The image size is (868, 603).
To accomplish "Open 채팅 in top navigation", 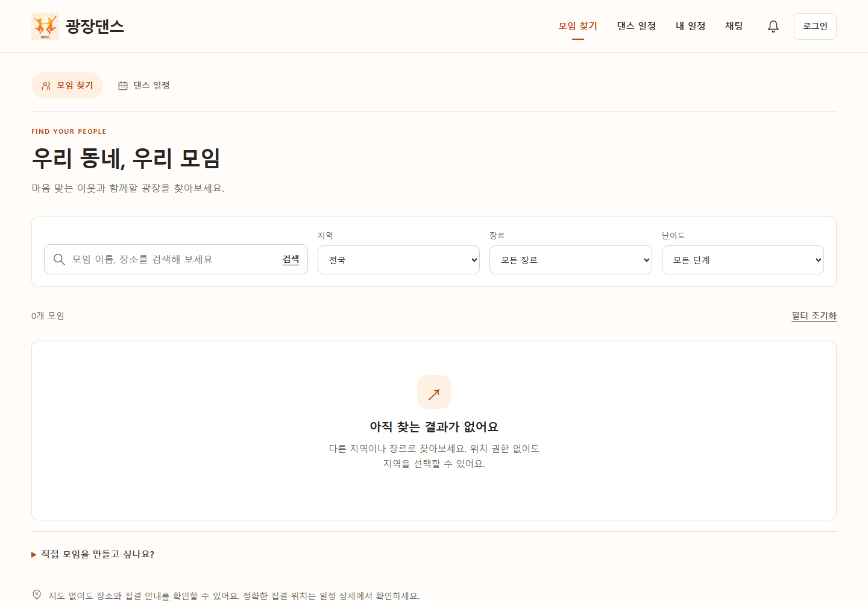I will click(x=734, y=26).
